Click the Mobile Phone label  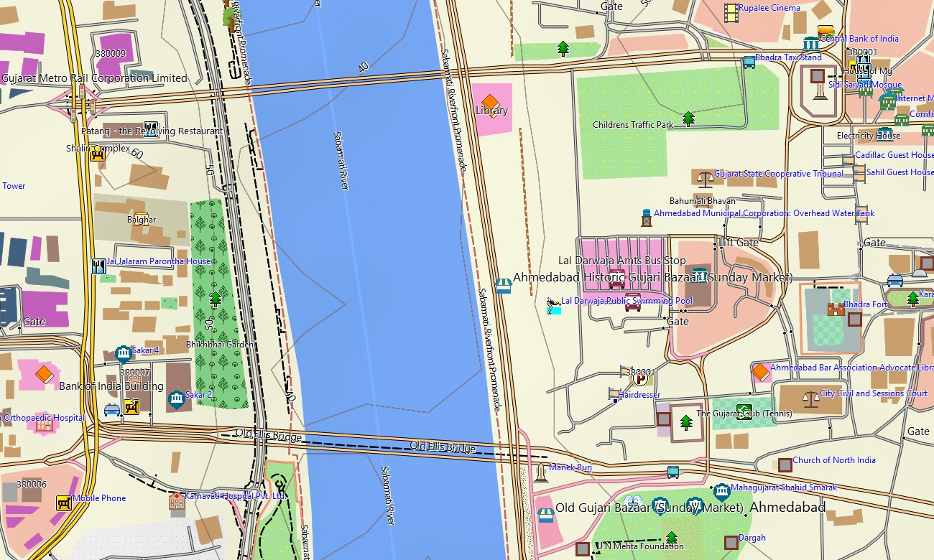(x=99, y=498)
